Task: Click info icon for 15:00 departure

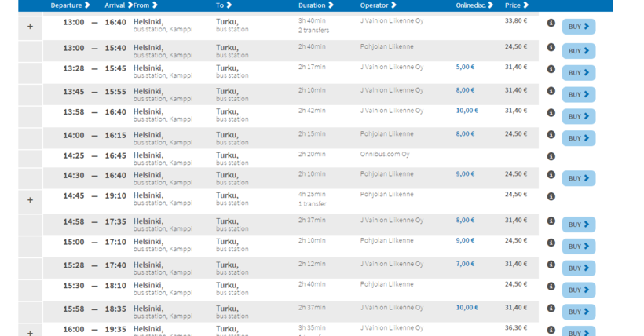Action: [x=551, y=243]
